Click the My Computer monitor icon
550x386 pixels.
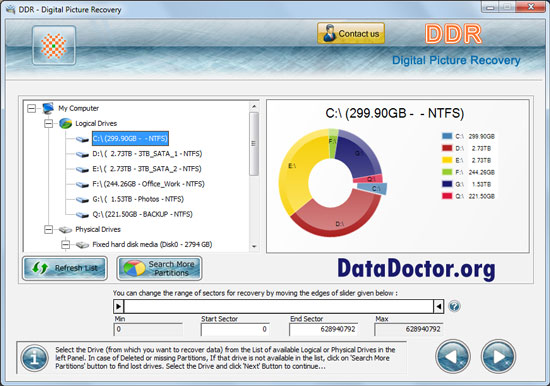click(x=48, y=108)
